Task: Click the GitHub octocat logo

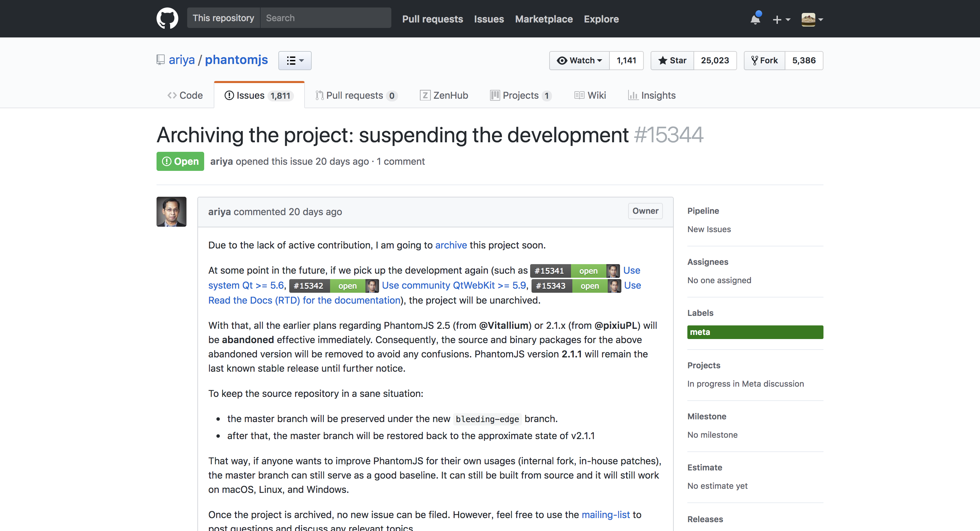Action: 167,18
